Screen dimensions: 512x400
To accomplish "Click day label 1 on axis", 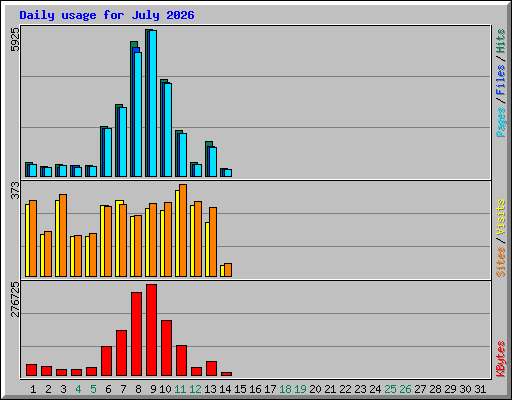I will (x=33, y=389).
